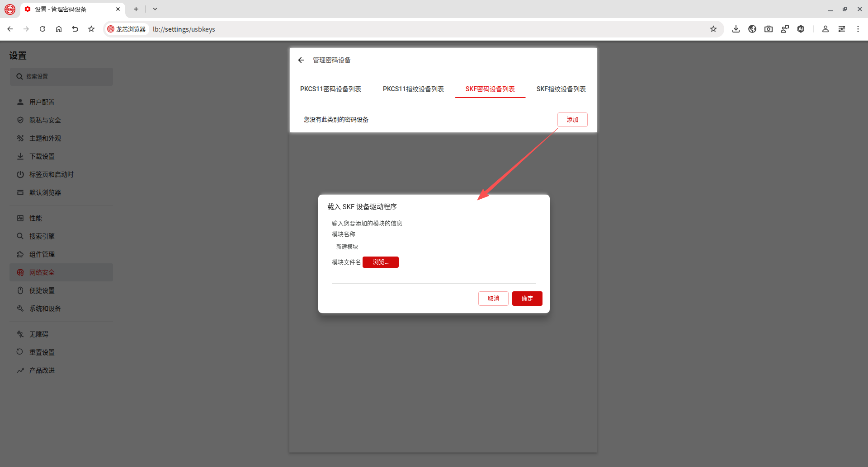Switch to SKF指纹设备列表 tab

pyautogui.click(x=561, y=89)
